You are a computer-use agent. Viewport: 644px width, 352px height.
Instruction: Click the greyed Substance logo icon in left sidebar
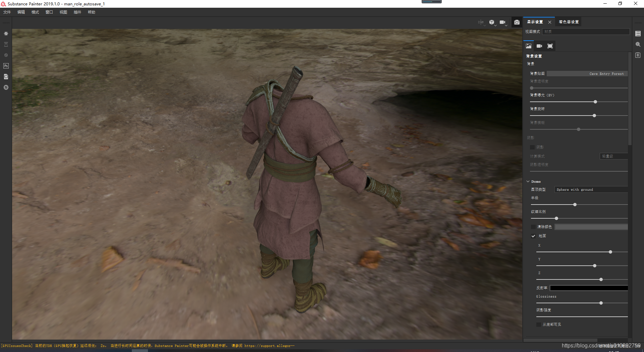click(x=6, y=55)
